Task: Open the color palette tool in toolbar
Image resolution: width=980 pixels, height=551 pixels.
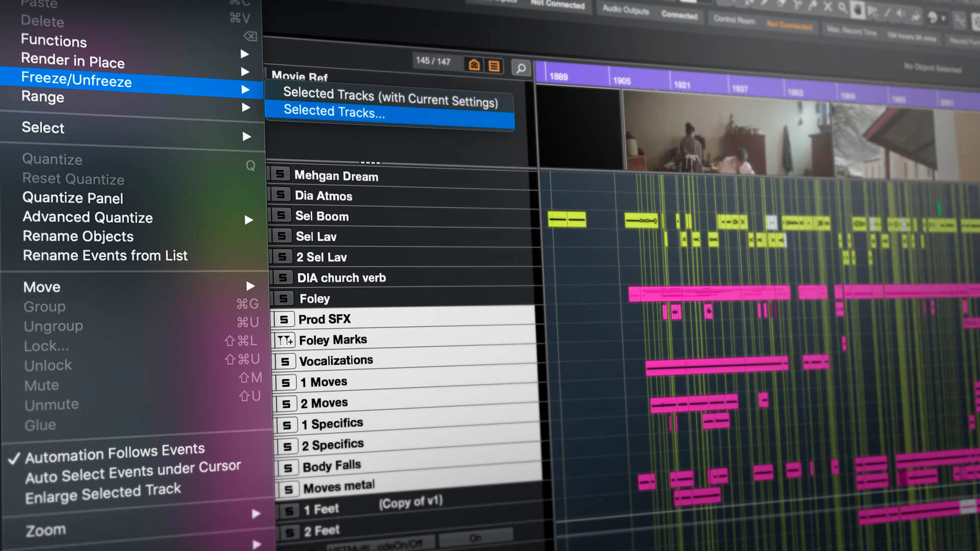Action: [x=932, y=17]
